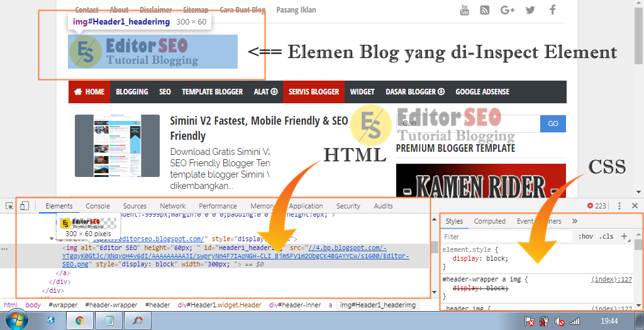Click the Kamen Rider template banner
Screen dimensions: 644x330
[481, 181]
